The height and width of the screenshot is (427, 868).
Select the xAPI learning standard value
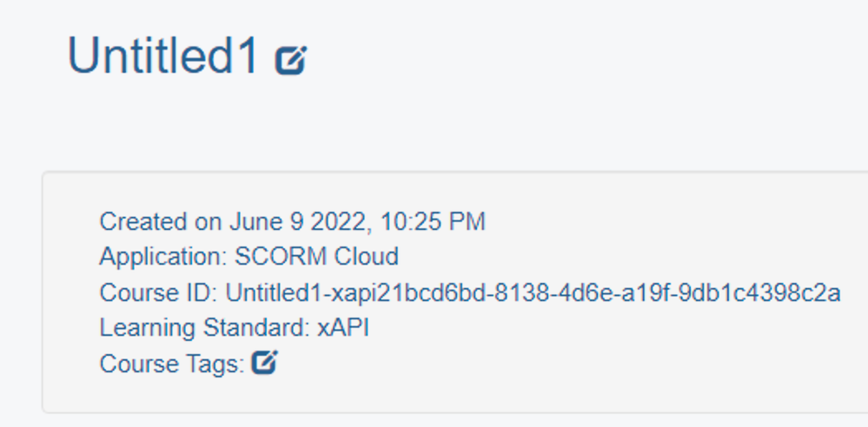tap(343, 328)
